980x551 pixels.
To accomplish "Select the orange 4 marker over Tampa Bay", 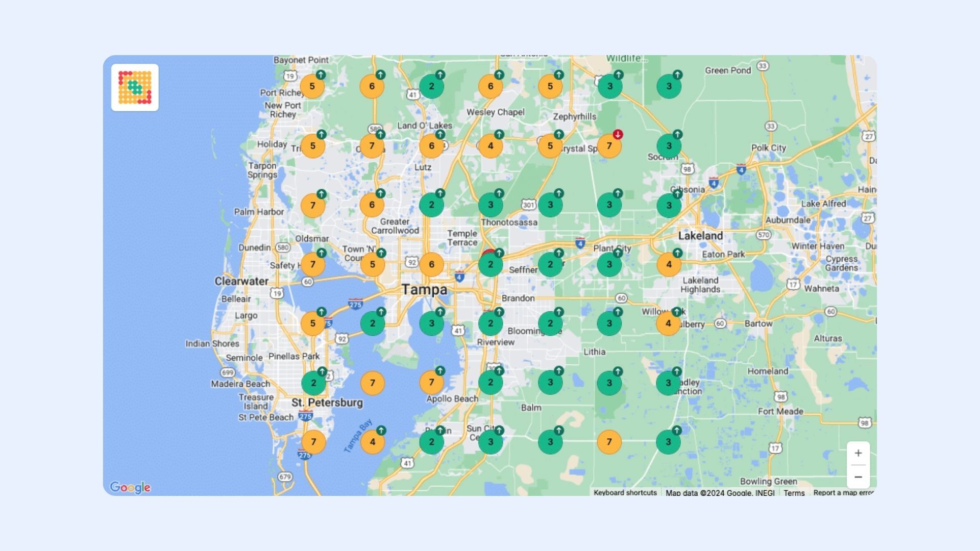I will pos(373,442).
